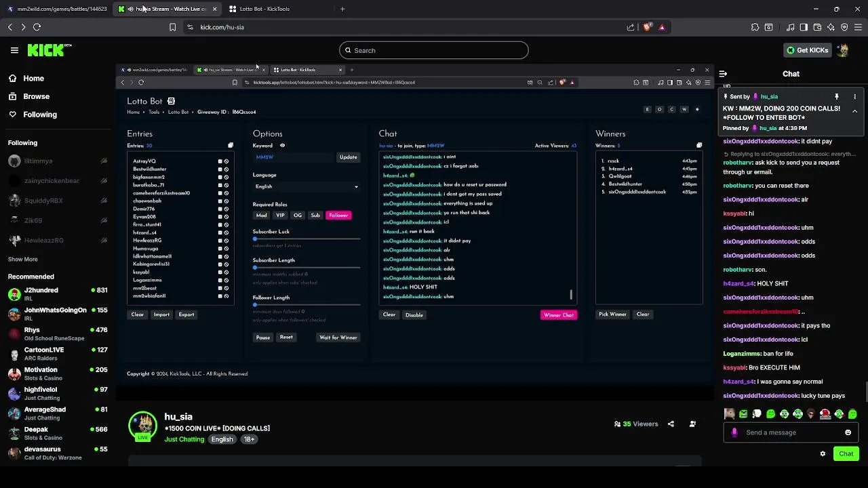Adjust the Subscriber Luck slider in the stream

(307, 239)
